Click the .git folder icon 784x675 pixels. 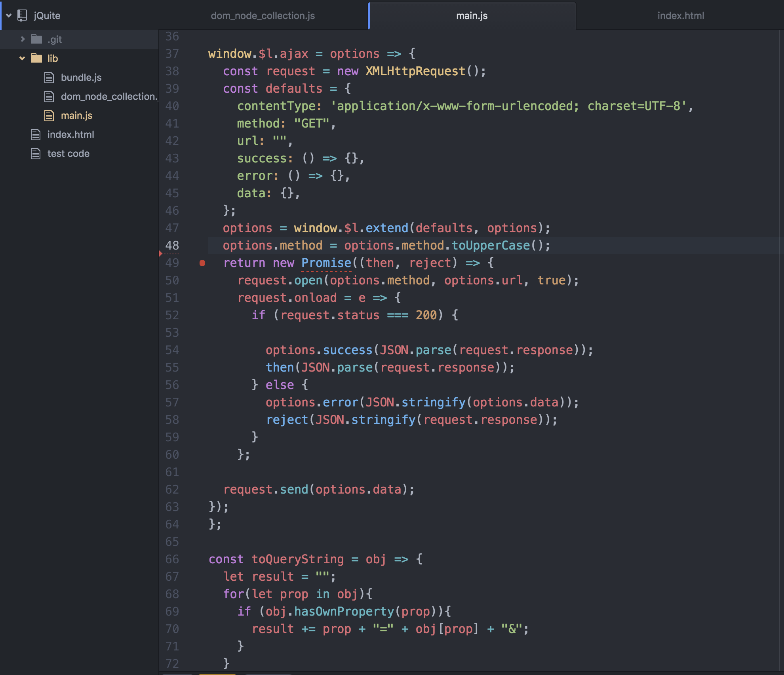[x=36, y=39]
